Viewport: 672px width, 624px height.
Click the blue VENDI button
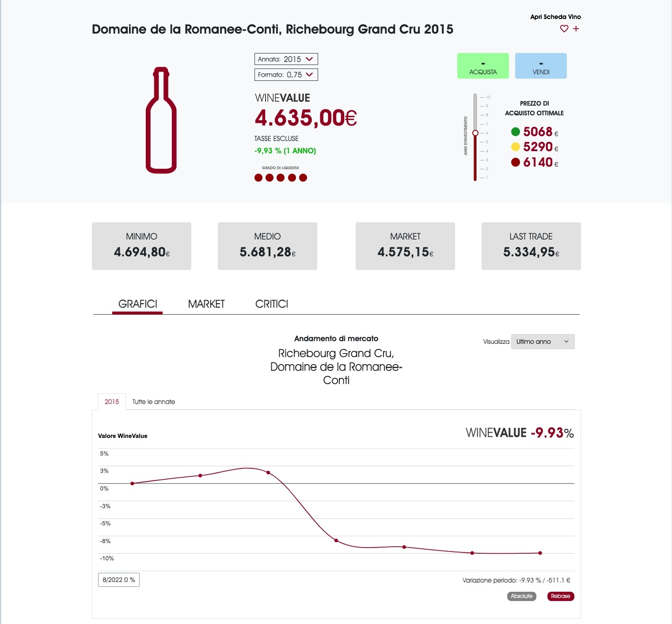[x=541, y=66]
